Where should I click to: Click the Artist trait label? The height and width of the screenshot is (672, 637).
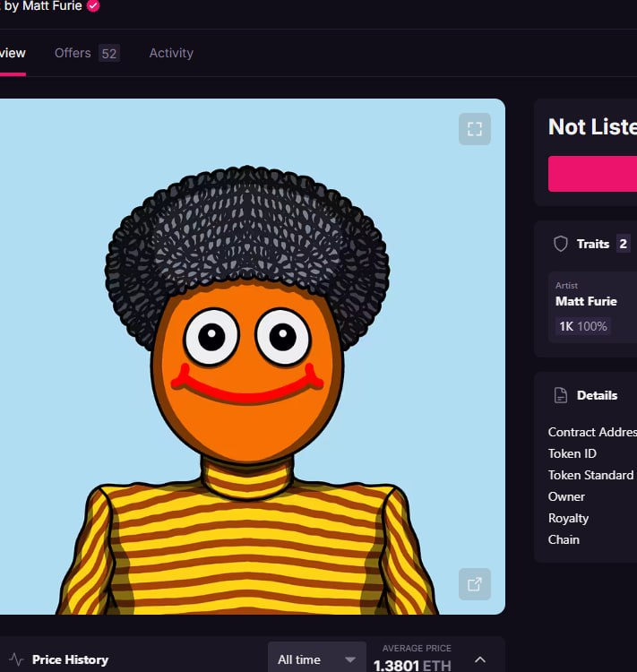pyautogui.click(x=566, y=286)
